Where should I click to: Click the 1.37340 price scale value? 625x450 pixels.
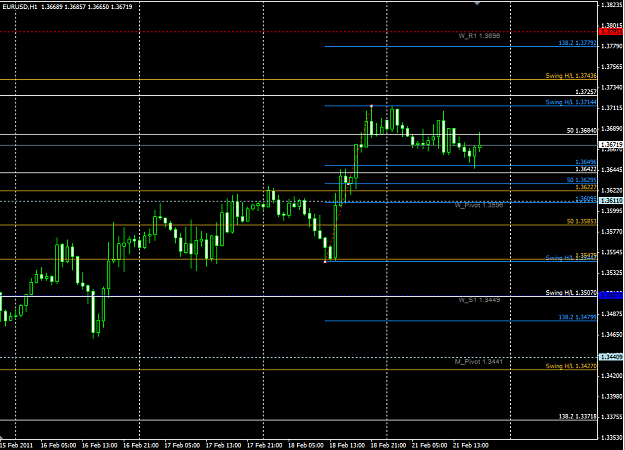point(611,88)
